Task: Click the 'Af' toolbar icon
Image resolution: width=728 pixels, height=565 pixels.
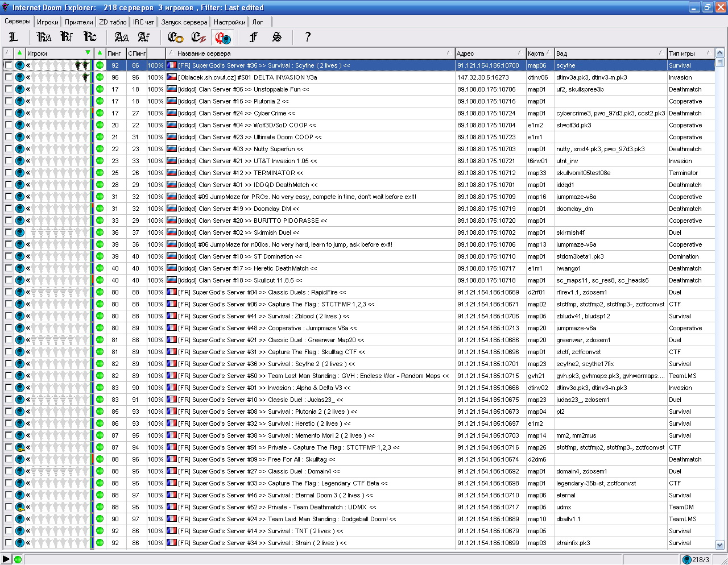Action: [x=144, y=37]
